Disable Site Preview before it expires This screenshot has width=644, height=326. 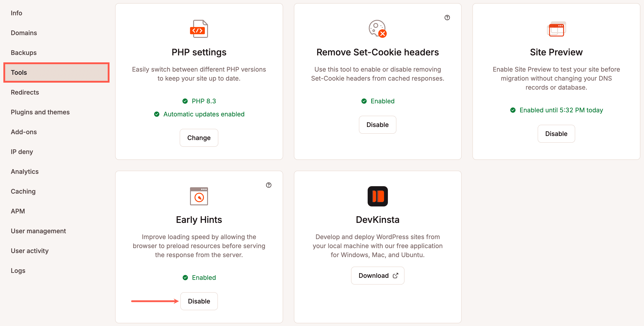click(x=556, y=134)
